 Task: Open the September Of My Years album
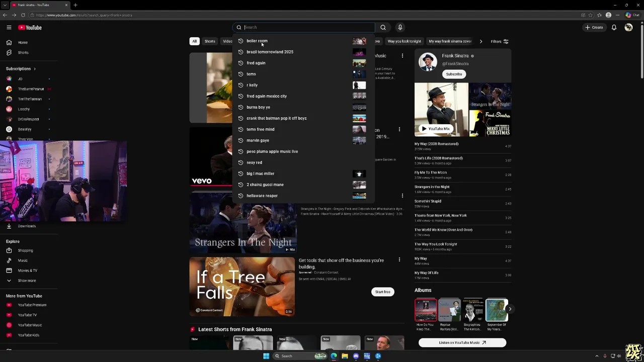(x=497, y=315)
